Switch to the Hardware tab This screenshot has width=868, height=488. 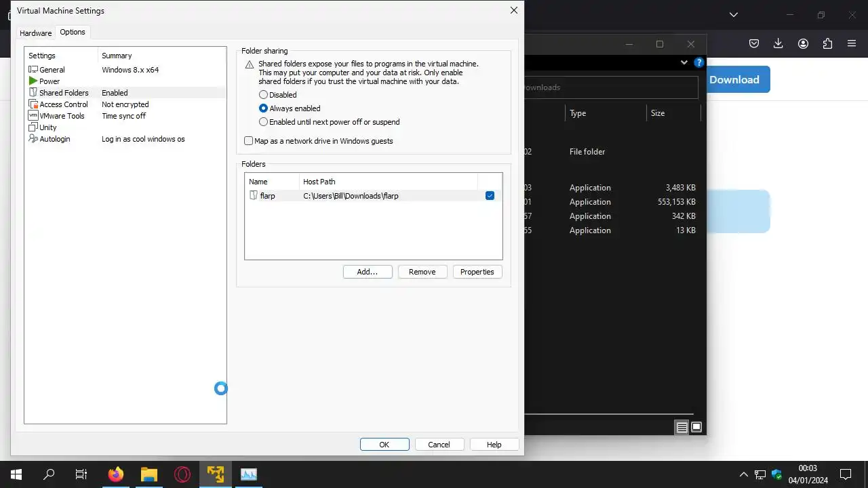pos(35,33)
